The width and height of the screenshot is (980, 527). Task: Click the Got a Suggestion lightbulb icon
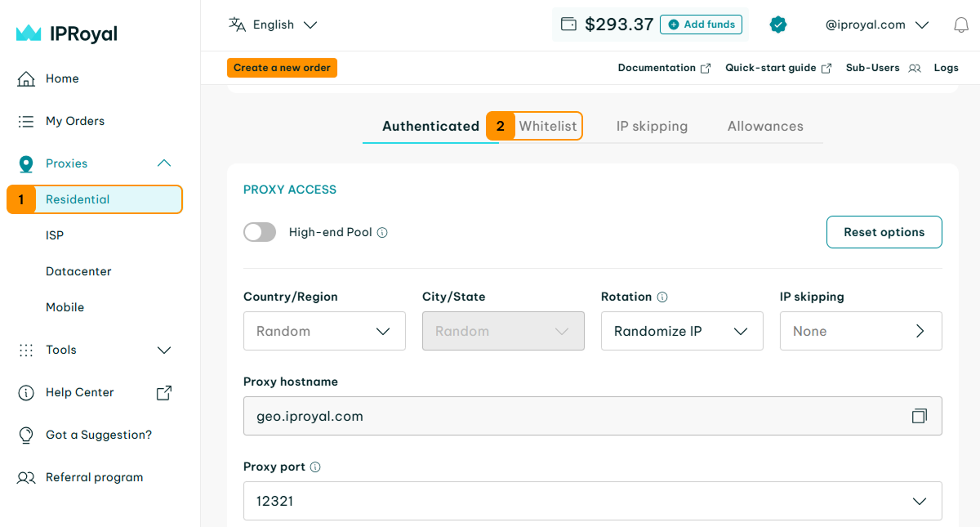click(x=26, y=435)
